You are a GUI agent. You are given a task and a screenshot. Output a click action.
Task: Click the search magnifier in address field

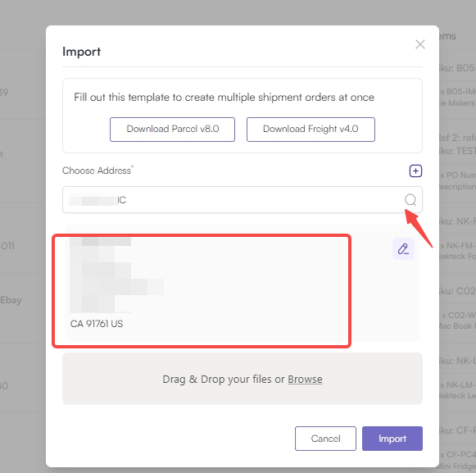(x=410, y=199)
